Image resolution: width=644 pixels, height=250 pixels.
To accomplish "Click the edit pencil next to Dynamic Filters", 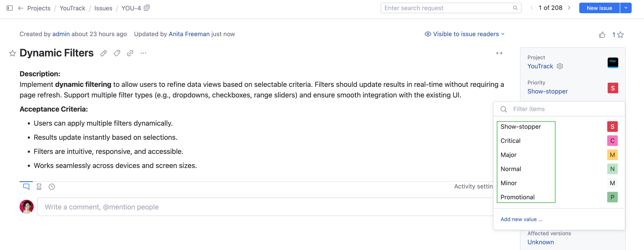I will [104, 53].
